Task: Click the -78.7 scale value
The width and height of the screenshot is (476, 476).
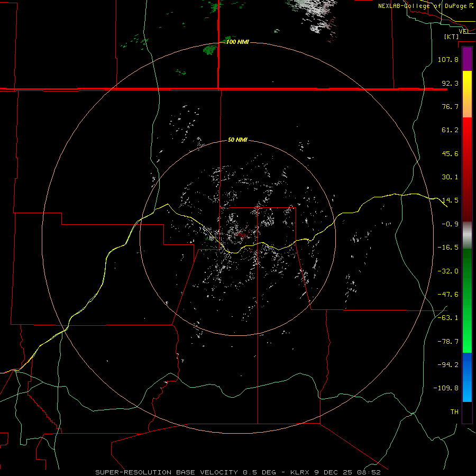Action: click(448, 342)
